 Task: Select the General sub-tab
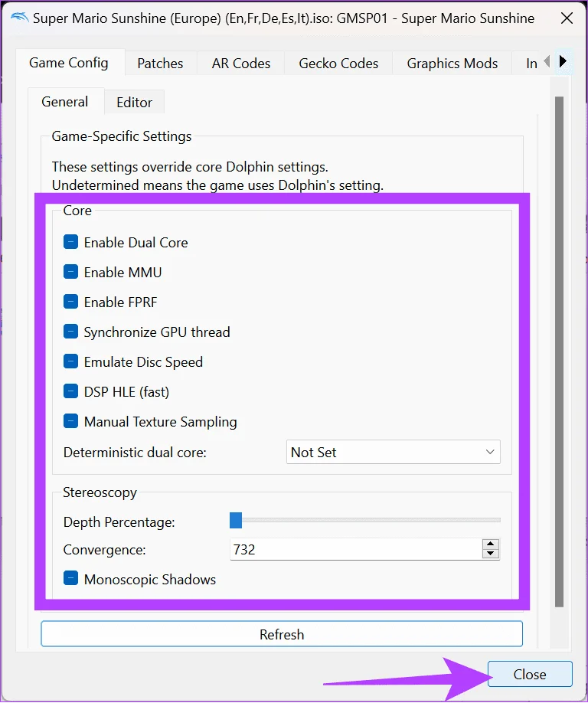click(65, 102)
